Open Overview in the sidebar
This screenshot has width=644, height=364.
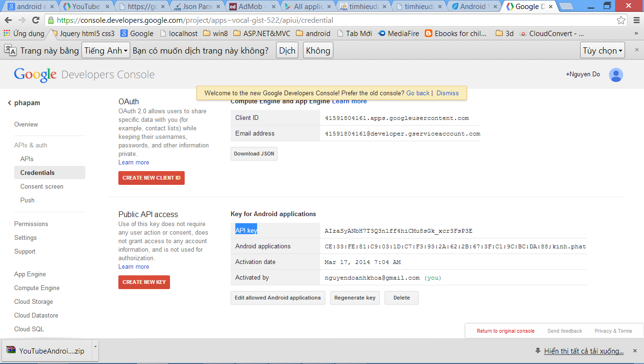coord(26,125)
